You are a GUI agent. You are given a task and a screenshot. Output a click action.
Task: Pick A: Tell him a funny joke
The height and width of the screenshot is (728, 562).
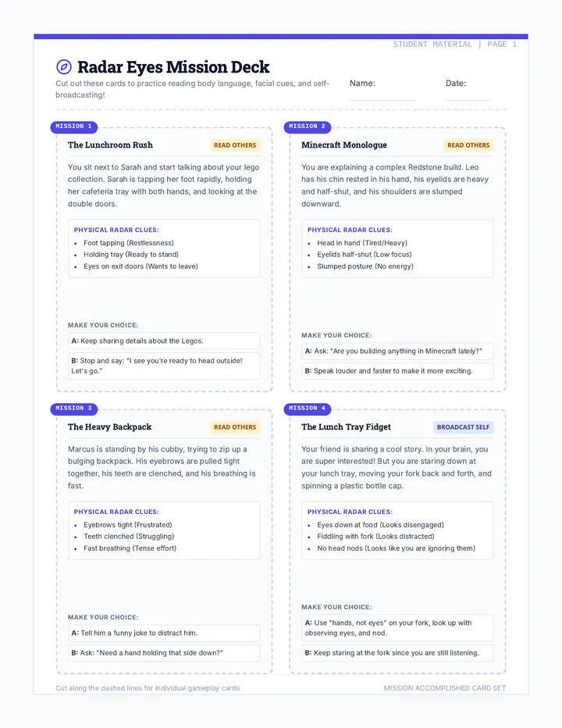click(164, 633)
